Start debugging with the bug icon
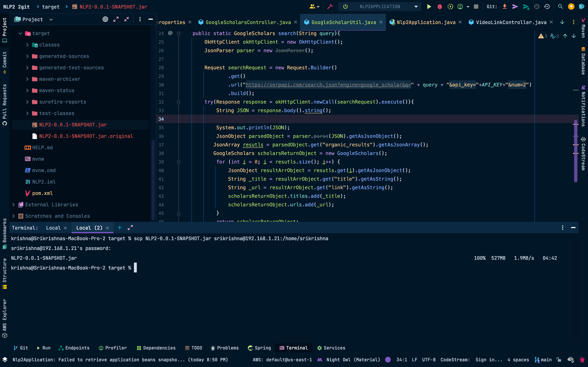 tap(440, 7)
